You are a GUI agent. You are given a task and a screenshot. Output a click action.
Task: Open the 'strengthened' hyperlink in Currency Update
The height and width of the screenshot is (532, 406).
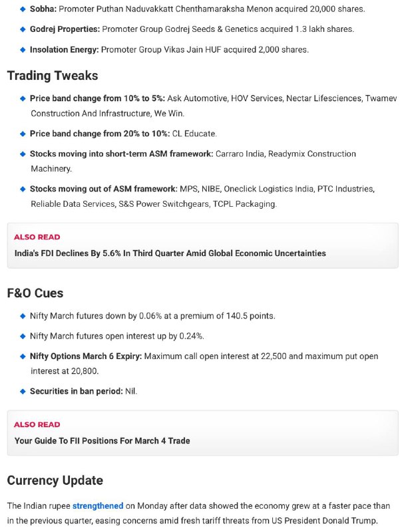(98, 506)
